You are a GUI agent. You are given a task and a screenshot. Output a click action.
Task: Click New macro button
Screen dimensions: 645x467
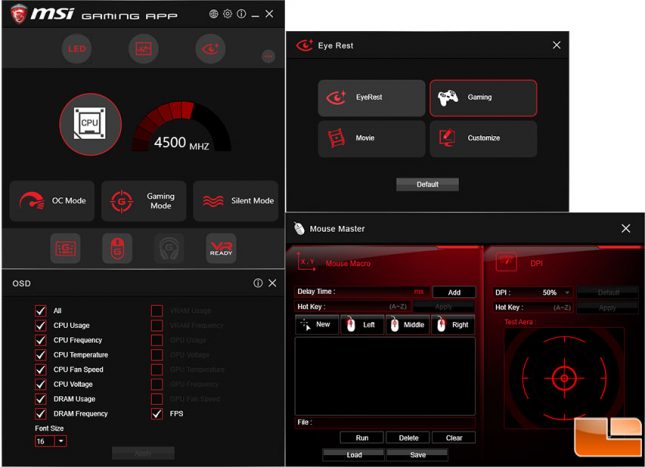(317, 325)
